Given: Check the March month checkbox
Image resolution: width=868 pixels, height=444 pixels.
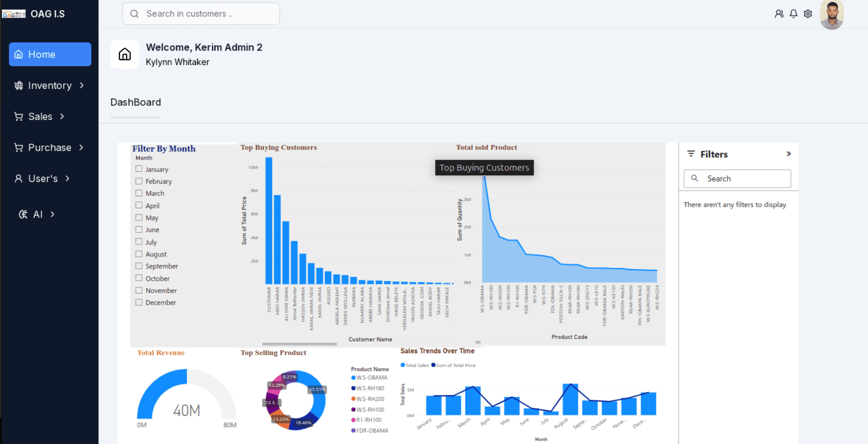Looking at the screenshot, I should click(x=139, y=193).
